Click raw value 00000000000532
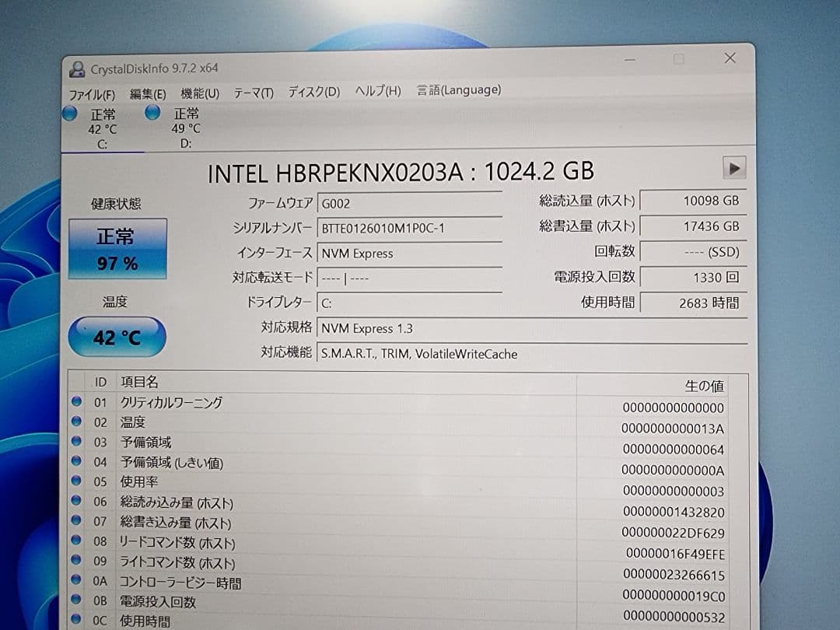 [x=674, y=617]
